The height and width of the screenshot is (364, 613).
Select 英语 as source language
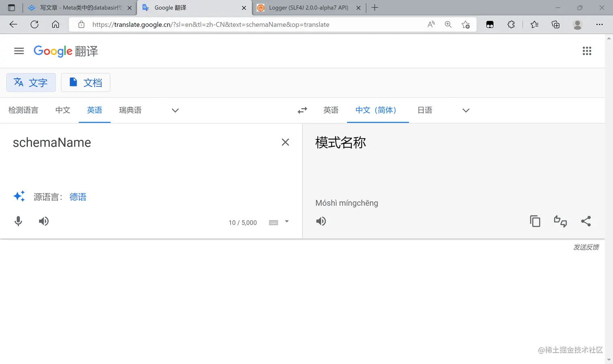[x=94, y=110]
